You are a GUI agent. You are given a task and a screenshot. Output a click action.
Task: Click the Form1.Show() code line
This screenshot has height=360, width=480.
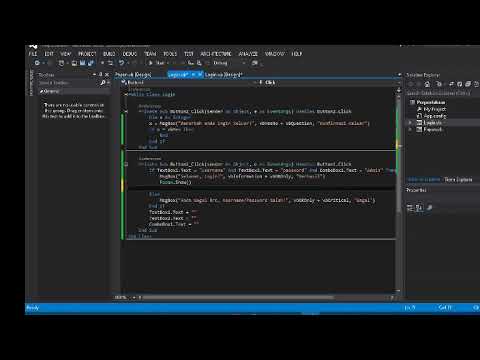(x=175, y=182)
